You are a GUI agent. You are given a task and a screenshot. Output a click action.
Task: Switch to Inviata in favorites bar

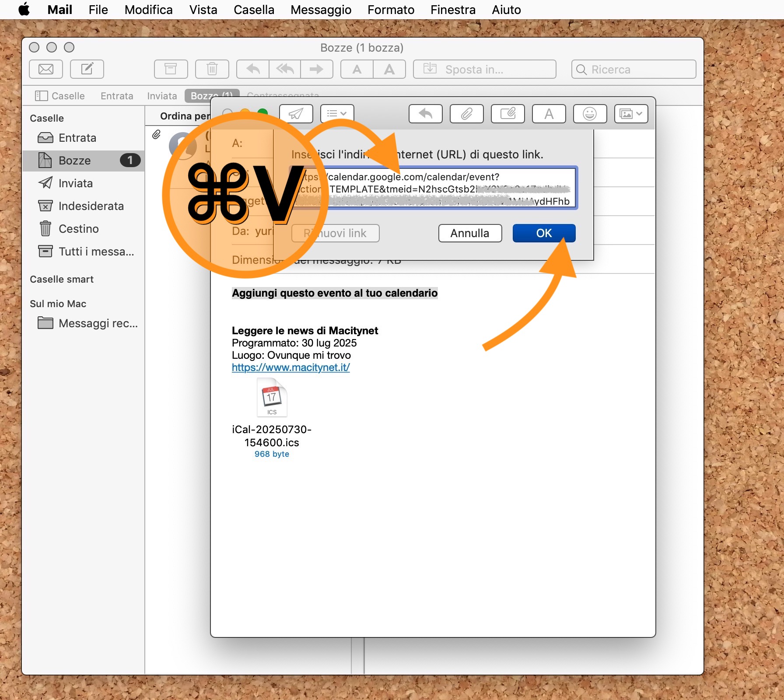point(162,96)
